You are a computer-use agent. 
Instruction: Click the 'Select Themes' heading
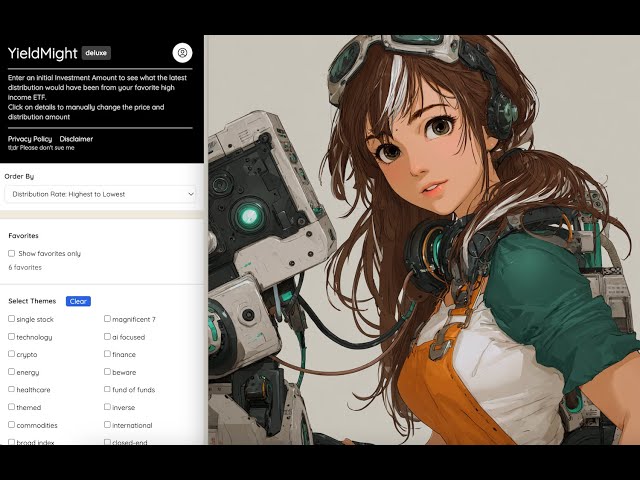point(32,301)
